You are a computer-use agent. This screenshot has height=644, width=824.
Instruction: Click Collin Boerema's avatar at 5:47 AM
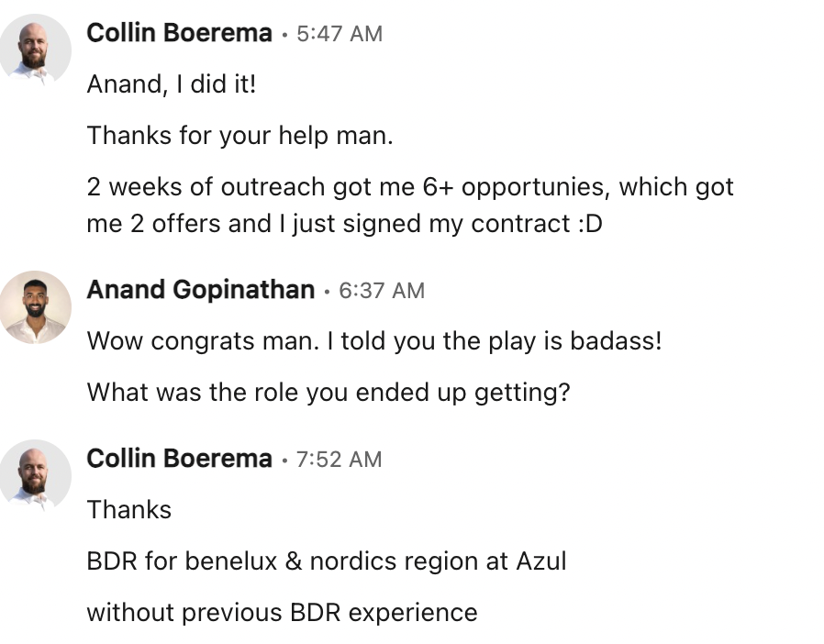(x=36, y=51)
